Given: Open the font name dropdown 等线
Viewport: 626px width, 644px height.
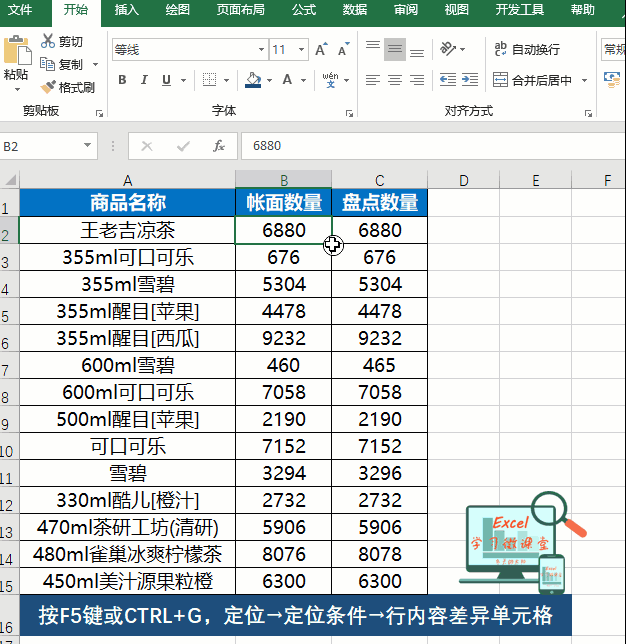Looking at the screenshot, I should tap(261, 50).
